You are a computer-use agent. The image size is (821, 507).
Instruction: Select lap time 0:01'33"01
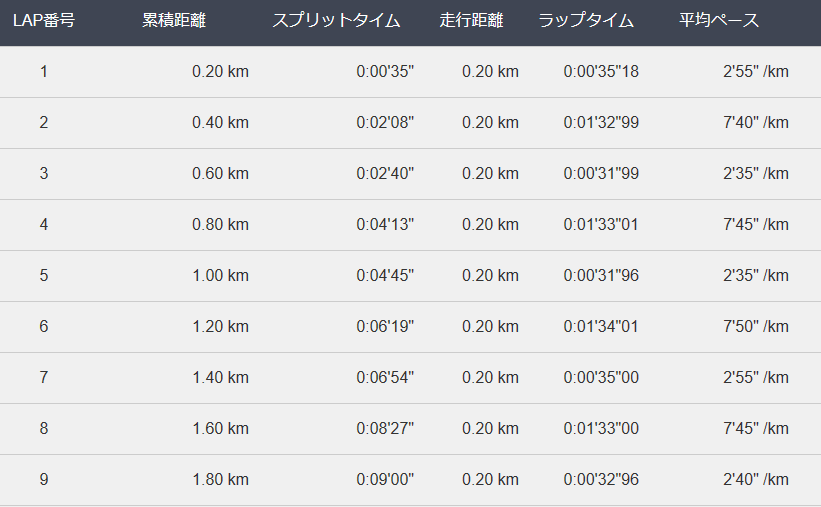point(601,224)
